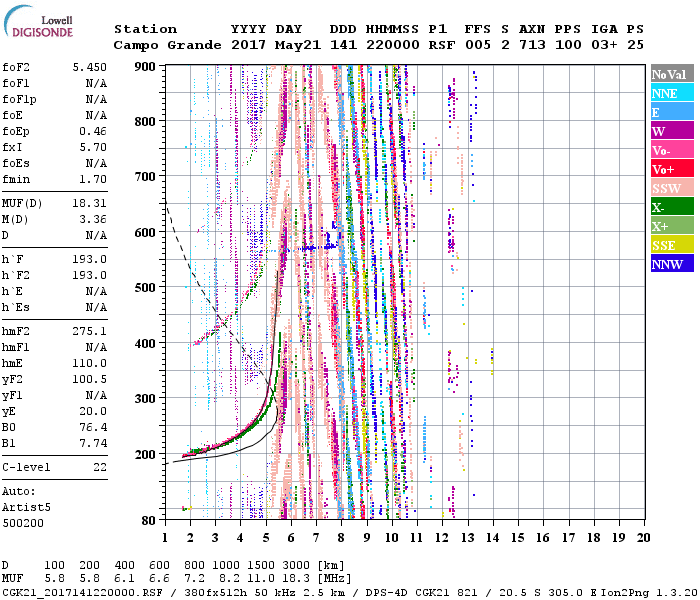The width and height of the screenshot is (700, 600).
Task: Click the 900 mark on height axis
Action: 146,66
